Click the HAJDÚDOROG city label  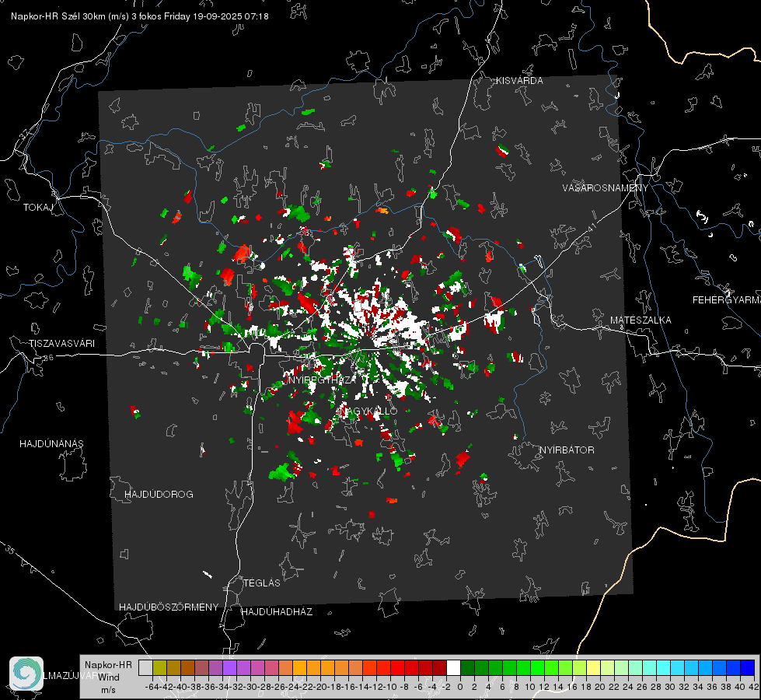click(x=159, y=495)
